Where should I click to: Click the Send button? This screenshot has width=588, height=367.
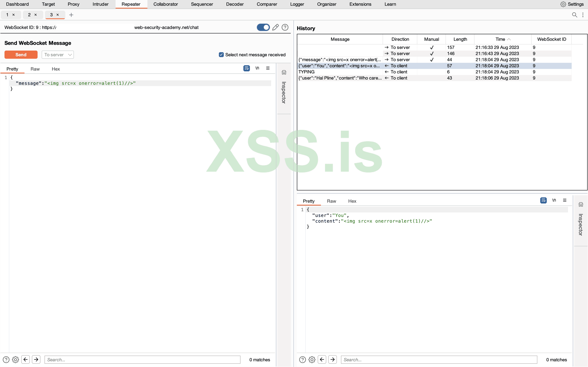tap(21, 55)
